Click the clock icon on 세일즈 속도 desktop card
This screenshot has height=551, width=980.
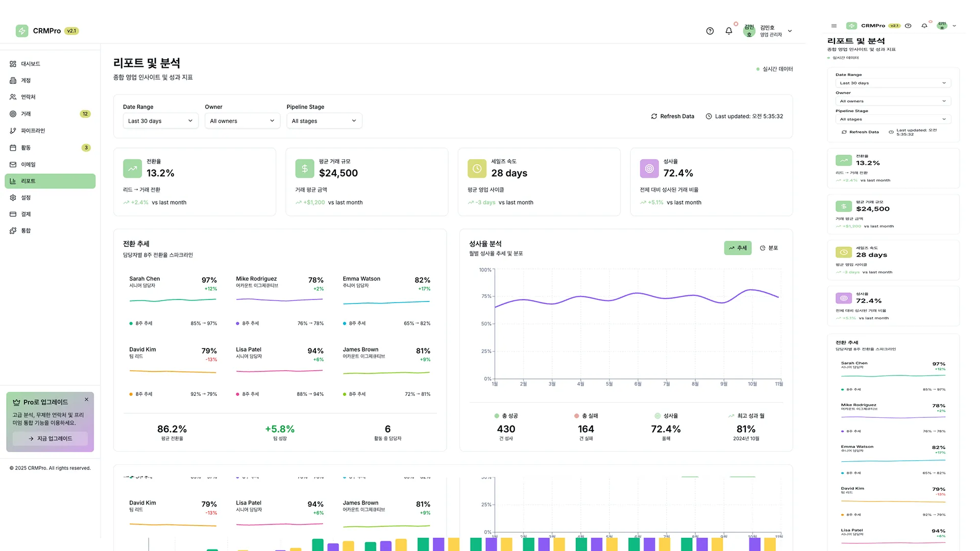coord(477,168)
